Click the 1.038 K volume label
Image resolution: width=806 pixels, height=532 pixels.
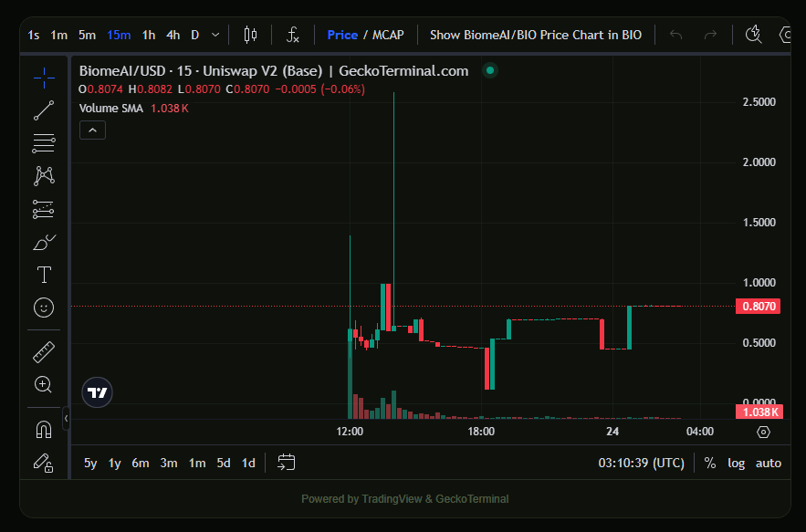tap(759, 412)
